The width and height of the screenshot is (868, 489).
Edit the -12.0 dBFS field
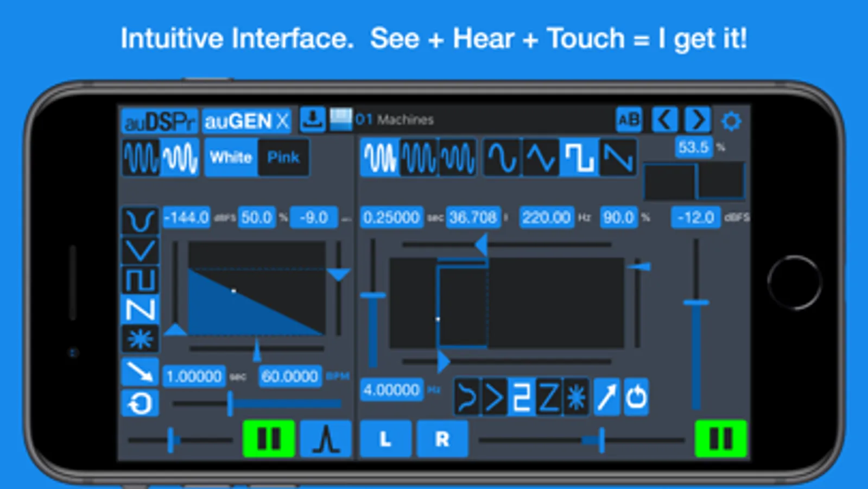pos(696,217)
